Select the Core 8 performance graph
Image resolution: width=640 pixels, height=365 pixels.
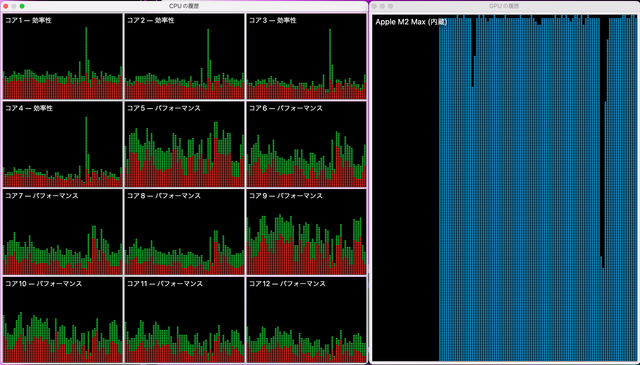(x=184, y=232)
